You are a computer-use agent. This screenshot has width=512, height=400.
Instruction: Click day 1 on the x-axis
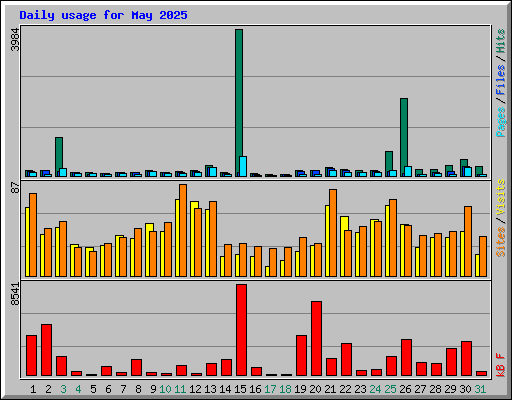[x=33, y=389]
